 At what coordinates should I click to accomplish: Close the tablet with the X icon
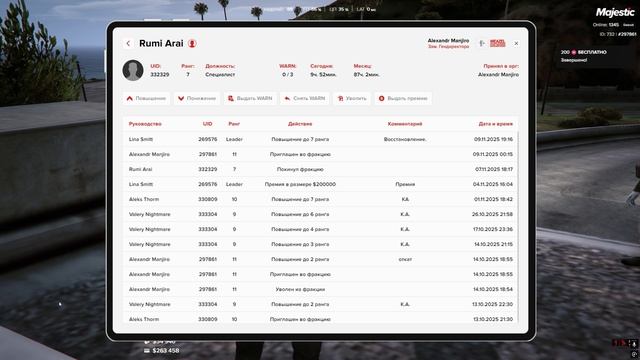(x=516, y=43)
